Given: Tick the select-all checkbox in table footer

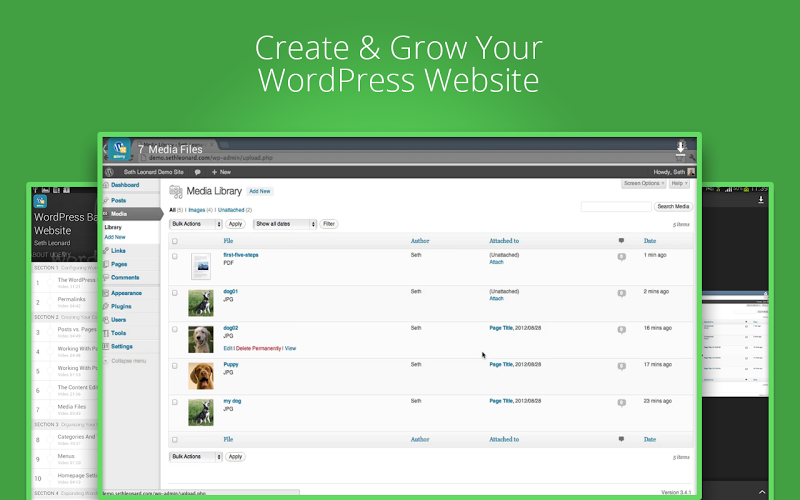Looking at the screenshot, I should (x=175, y=440).
